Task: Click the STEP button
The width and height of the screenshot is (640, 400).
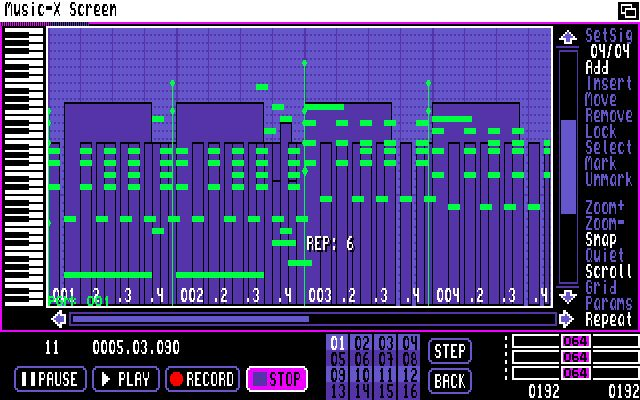Action: point(450,351)
